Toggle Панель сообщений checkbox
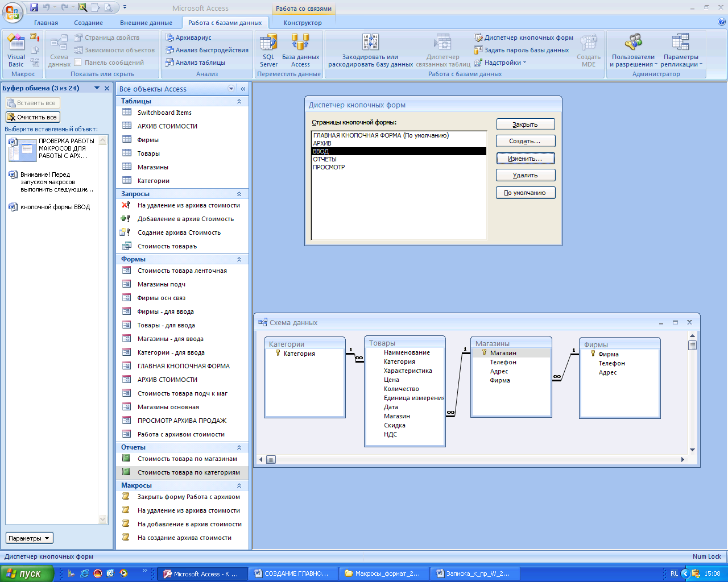The image size is (728, 582). (x=78, y=63)
